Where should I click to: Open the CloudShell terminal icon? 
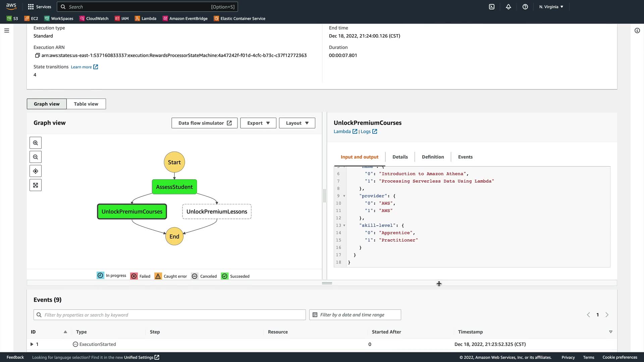tap(492, 7)
